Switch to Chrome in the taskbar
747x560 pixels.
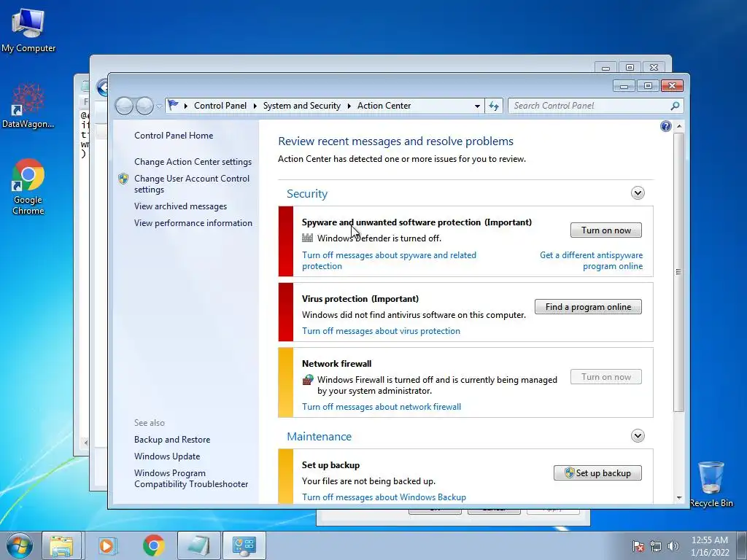(153, 545)
